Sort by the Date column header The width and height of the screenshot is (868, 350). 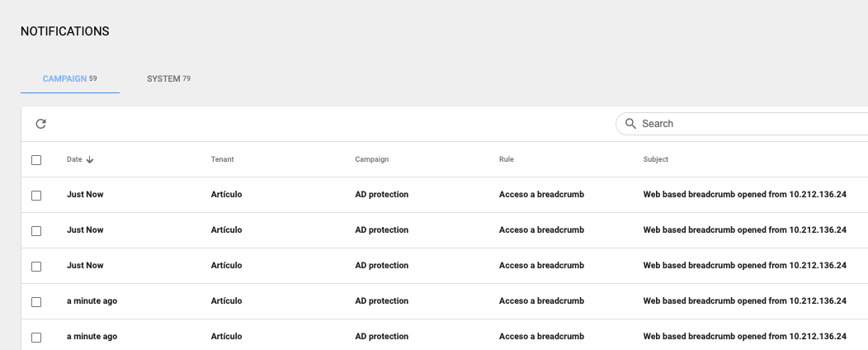pyautogui.click(x=74, y=159)
